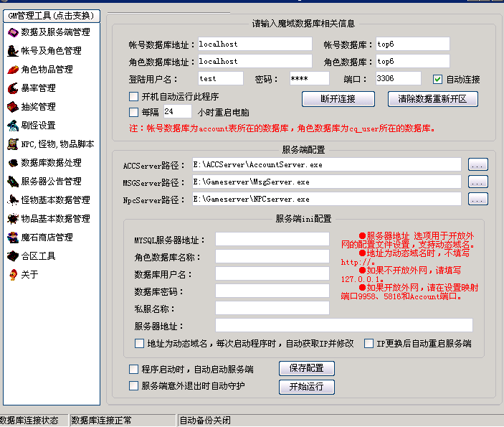
Task: Browse for the NpcServer路径 file
Action: click(478, 200)
